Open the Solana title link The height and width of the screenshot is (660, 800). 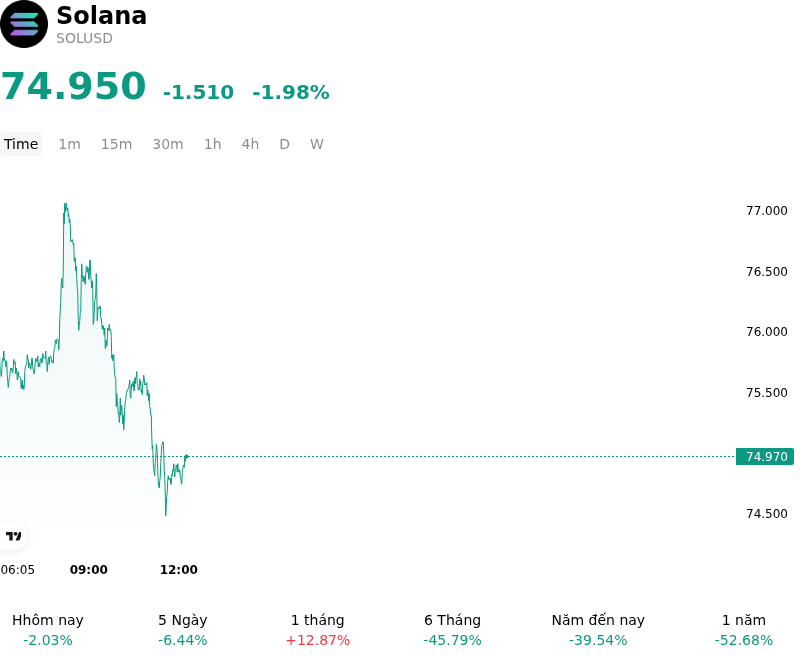[102, 15]
